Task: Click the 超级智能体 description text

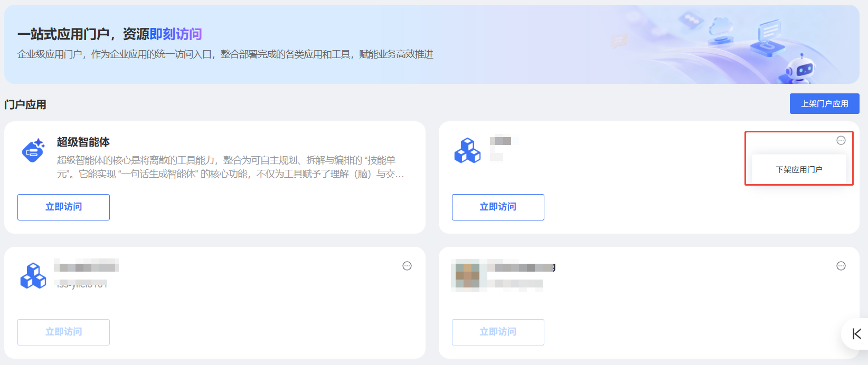Action: click(x=231, y=167)
